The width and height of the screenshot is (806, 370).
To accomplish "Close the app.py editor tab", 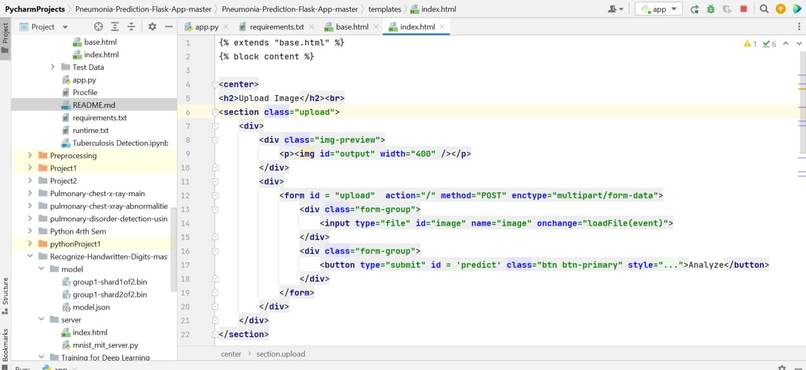I will pyautogui.click(x=226, y=27).
